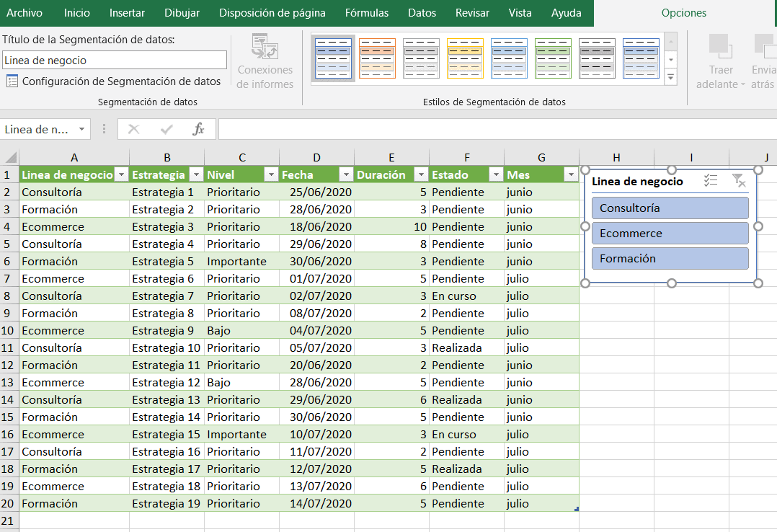Switch to the Inicio tab
Image resolution: width=777 pixels, height=532 pixels.
77,13
